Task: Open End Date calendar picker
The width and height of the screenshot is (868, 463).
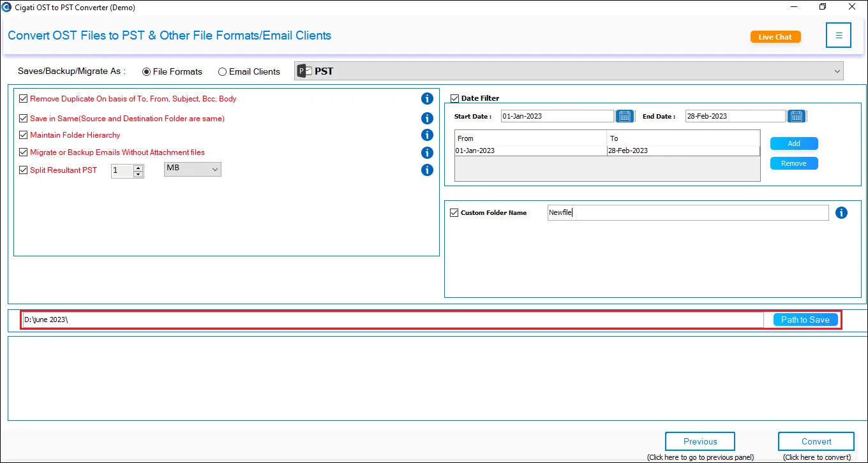Action: click(796, 116)
